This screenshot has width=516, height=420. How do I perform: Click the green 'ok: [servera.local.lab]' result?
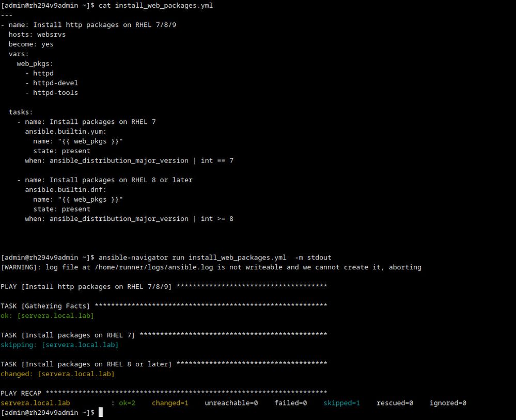click(48, 315)
